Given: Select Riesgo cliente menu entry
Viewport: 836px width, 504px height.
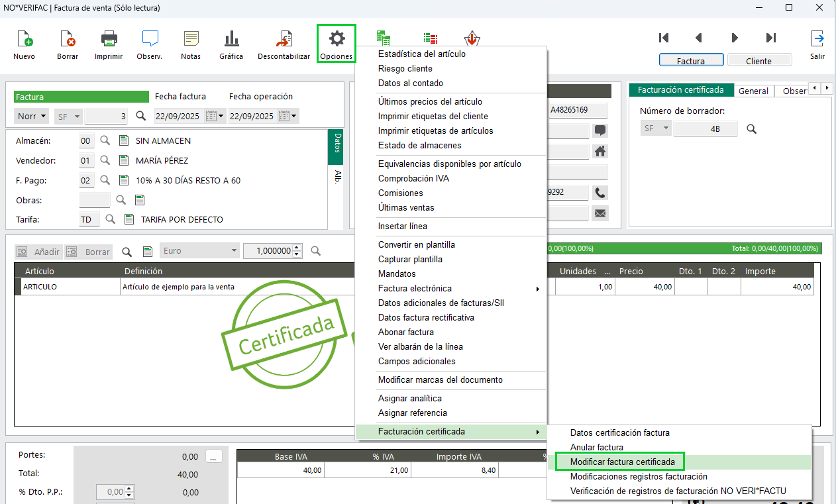Looking at the screenshot, I should pyautogui.click(x=405, y=68).
